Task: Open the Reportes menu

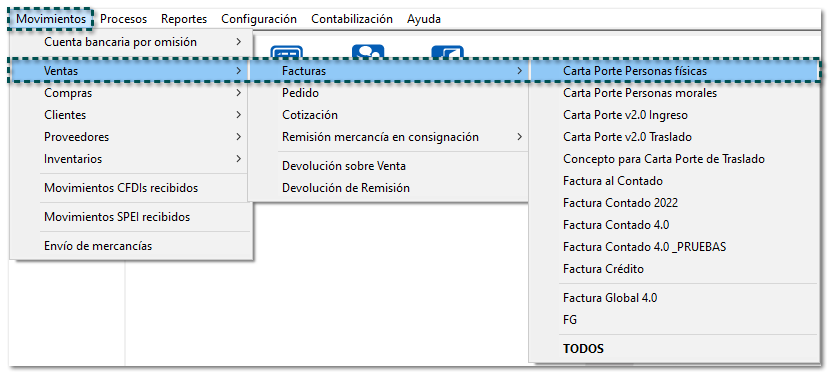Action: [x=184, y=19]
